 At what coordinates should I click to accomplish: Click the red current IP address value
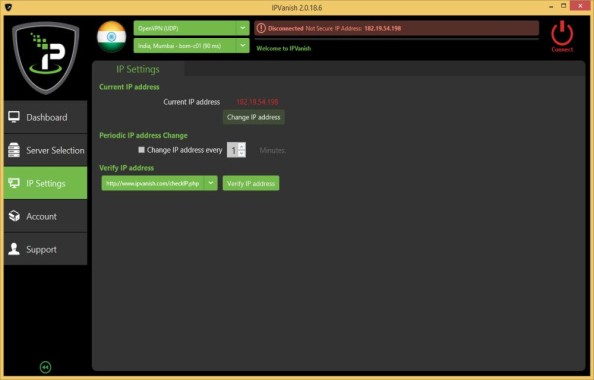pyautogui.click(x=257, y=102)
